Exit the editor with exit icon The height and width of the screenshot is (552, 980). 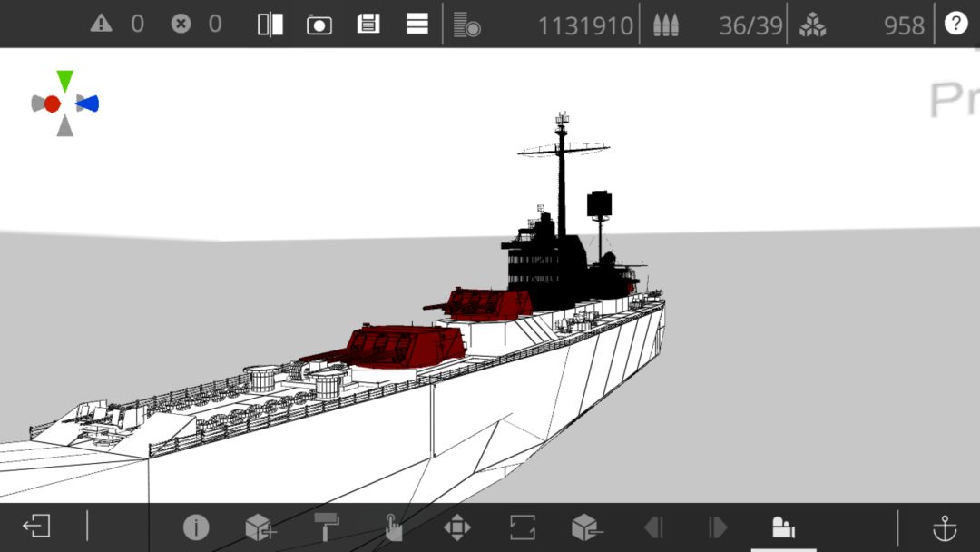point(36,526)
